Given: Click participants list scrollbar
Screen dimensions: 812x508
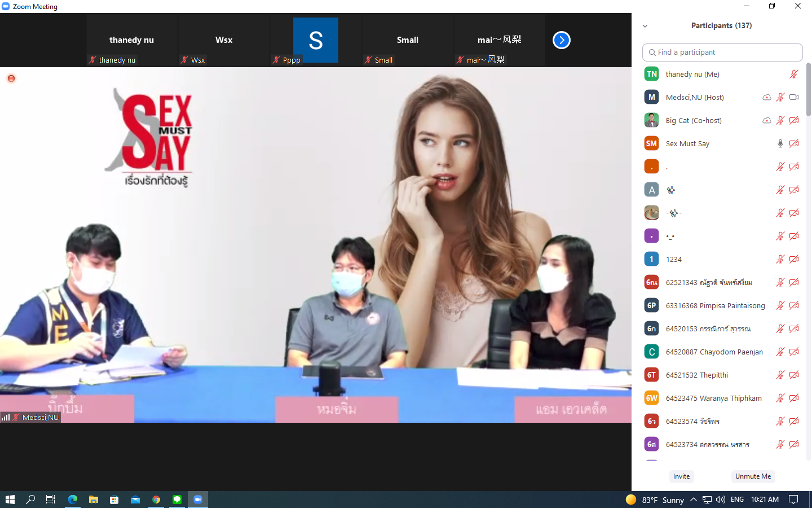Looking at the screenshot, I should [808, 89].
